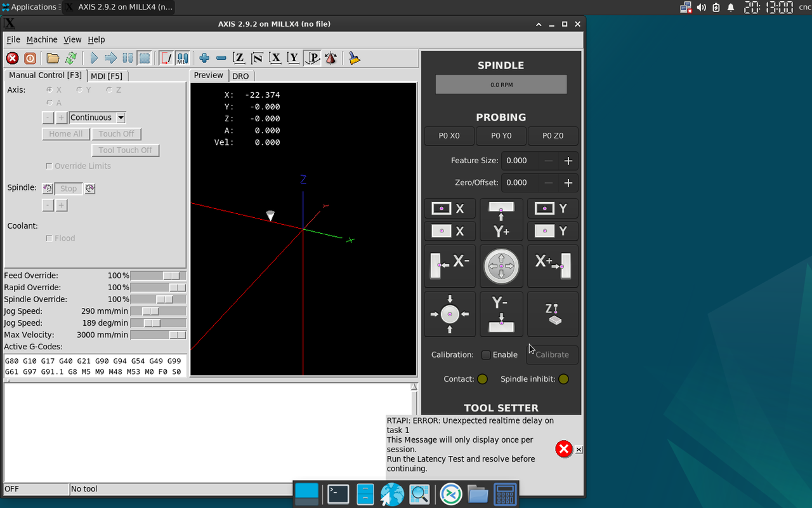Probe inside pocket Y icon
The width and height of the screenshot is (812, 508).
click(x=553, y=209)
